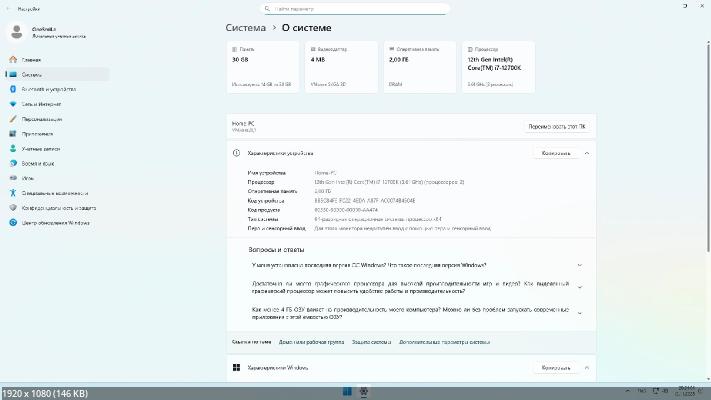Click the back arrow in Settings

(x=7, y=7)
